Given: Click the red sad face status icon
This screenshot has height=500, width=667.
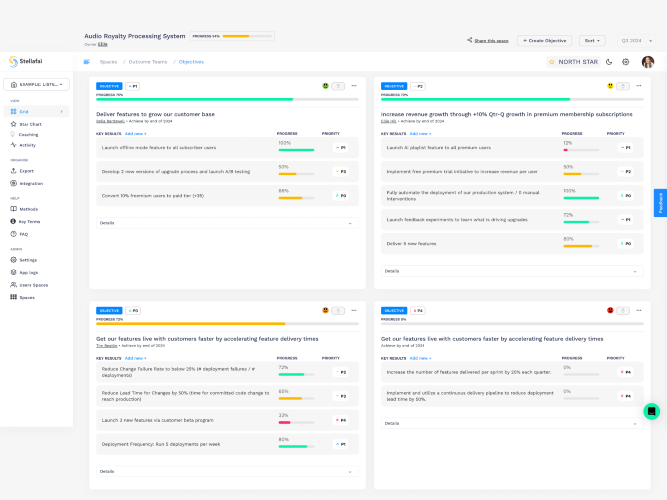Looking at the screenshot, I should (x=610, y=311).
